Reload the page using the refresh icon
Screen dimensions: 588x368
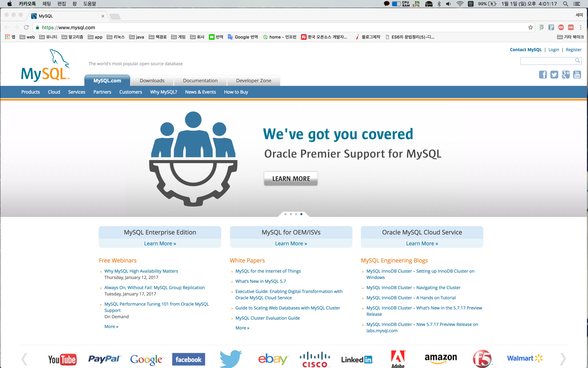coord(26,27)
